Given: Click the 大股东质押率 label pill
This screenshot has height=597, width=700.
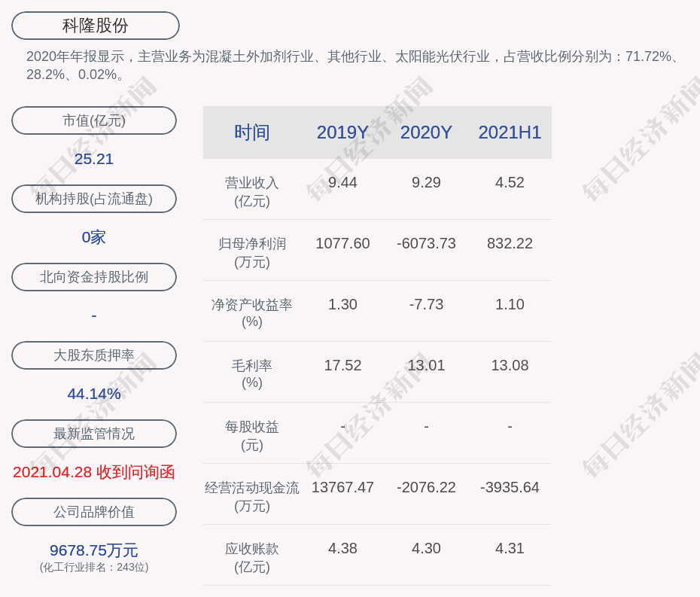Looking at the screenshot, I should [x=94, y=355].
